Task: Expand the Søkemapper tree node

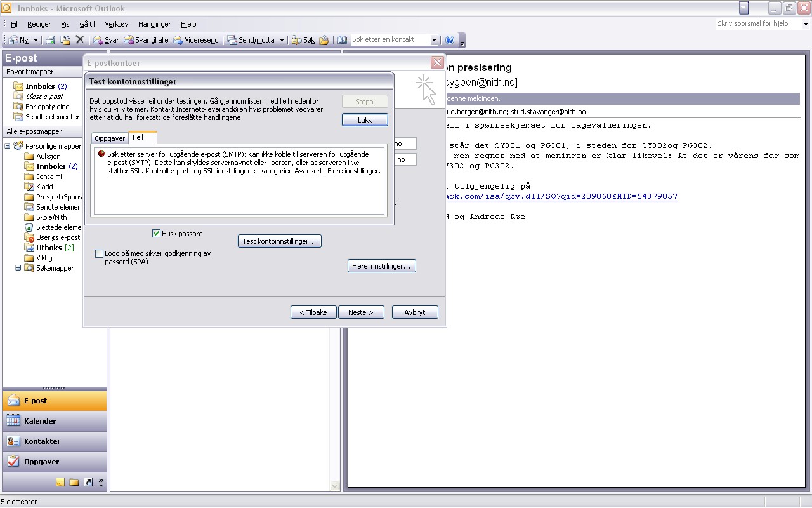Action: pyautogui.click(x=18, y=268)
